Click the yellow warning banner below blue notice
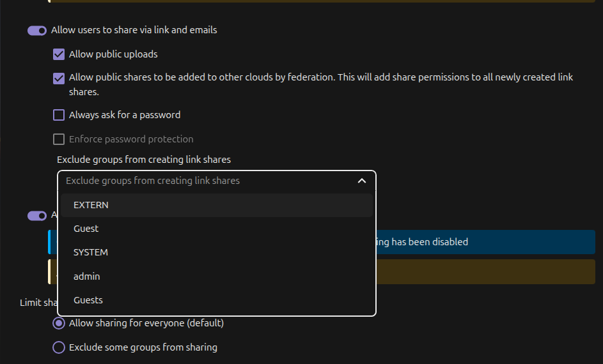603x364 pixels. (x=486, y=271)
